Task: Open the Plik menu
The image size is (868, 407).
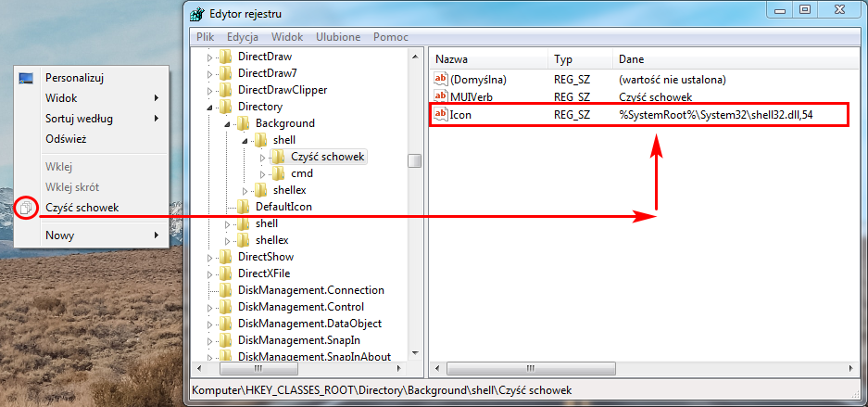Action: click(206, 37)
